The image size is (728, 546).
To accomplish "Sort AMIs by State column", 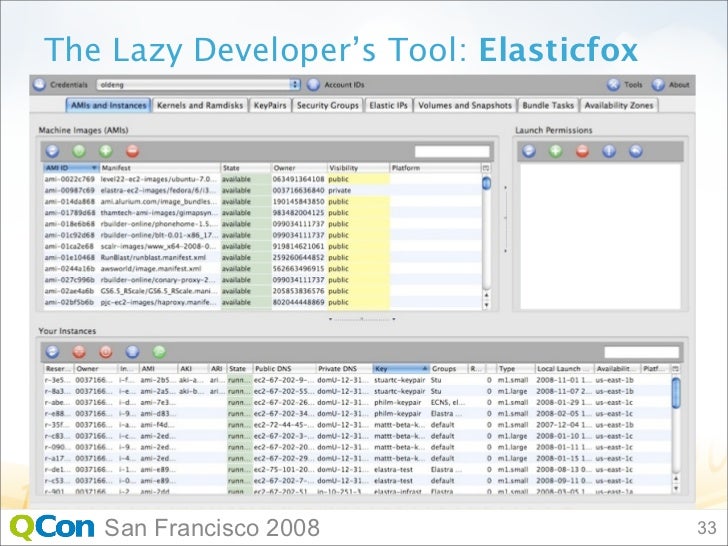I will click(246, 168).
